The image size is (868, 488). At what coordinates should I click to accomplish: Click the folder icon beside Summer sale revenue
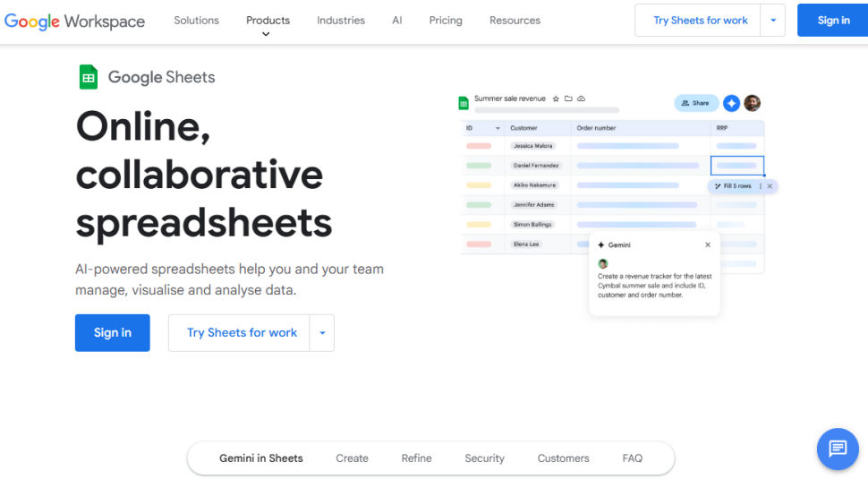568,98
